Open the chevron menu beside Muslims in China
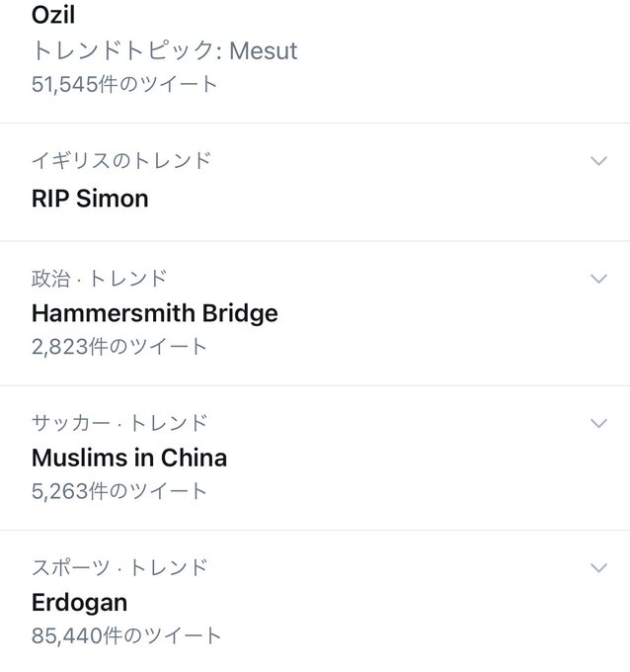This screenshot has height=672, width=630. click(x=598, y=423)
